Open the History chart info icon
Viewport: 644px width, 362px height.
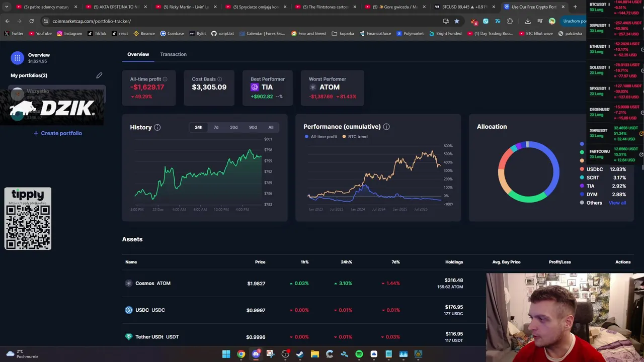(157, 127)
